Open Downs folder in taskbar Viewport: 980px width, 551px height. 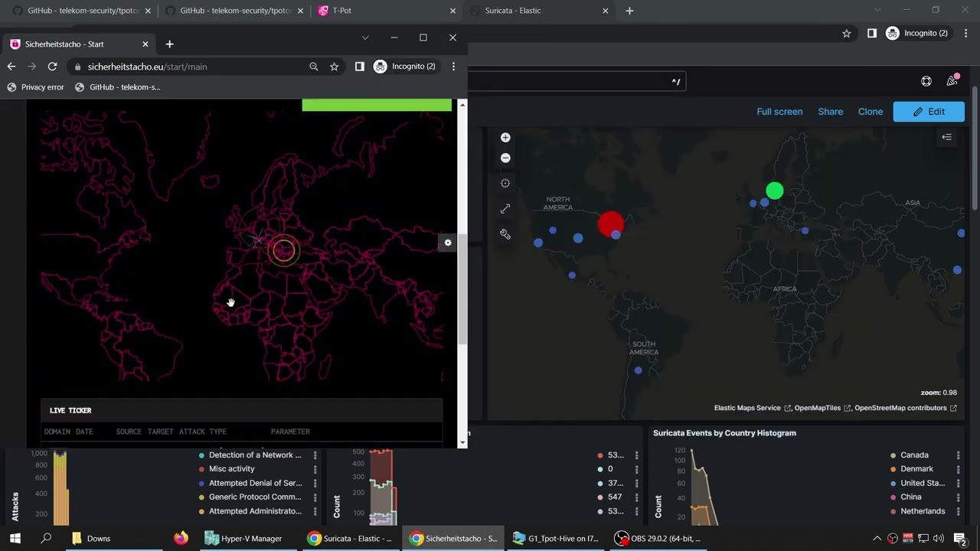click(x=98, y=538)
